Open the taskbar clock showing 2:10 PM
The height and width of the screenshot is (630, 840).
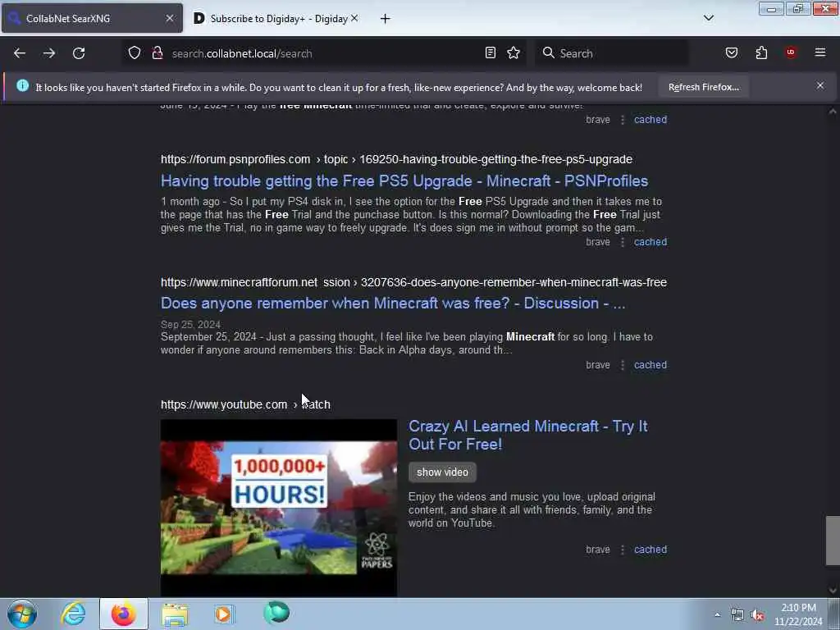pos(798,614)
